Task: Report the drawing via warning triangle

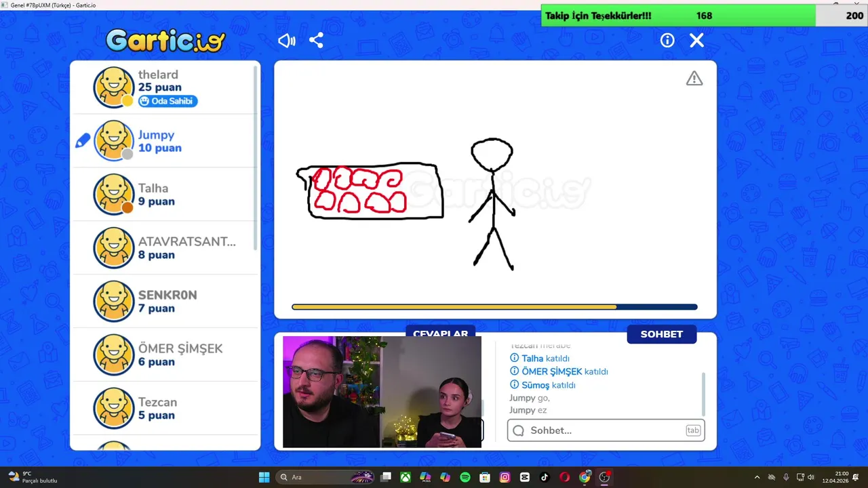Action: point(694,79)
